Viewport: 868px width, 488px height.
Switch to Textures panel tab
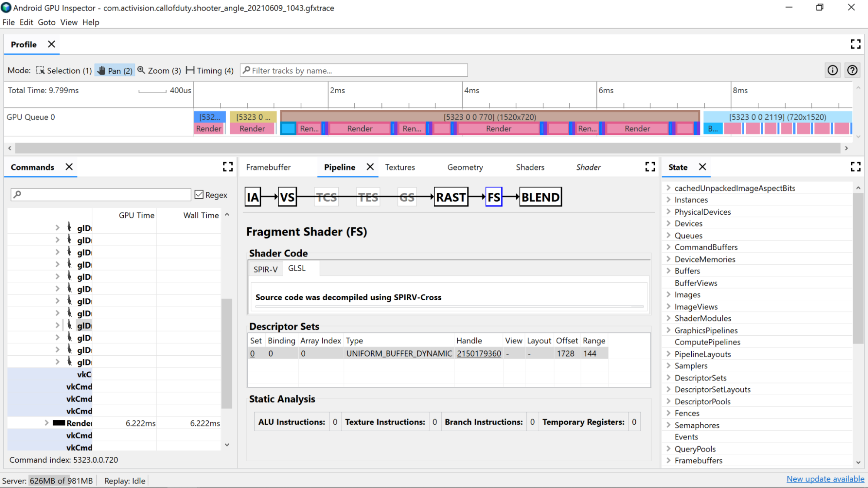pos(399,167)
